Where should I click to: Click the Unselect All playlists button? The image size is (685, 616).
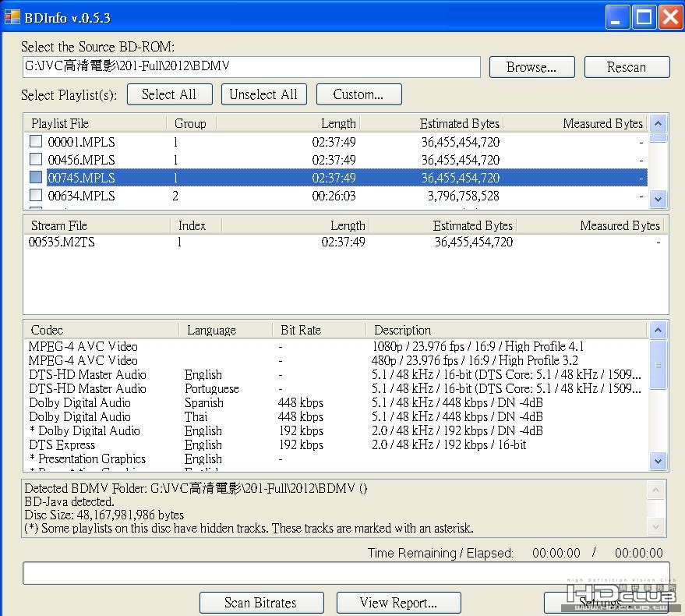pyautogui.click(x=264, y=94)
